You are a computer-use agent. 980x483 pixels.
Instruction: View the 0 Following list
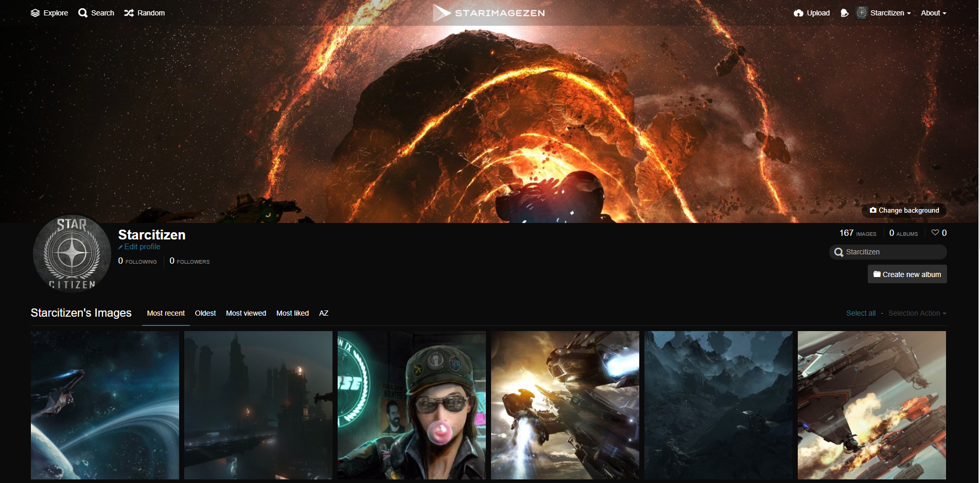[x=137, y=261]
